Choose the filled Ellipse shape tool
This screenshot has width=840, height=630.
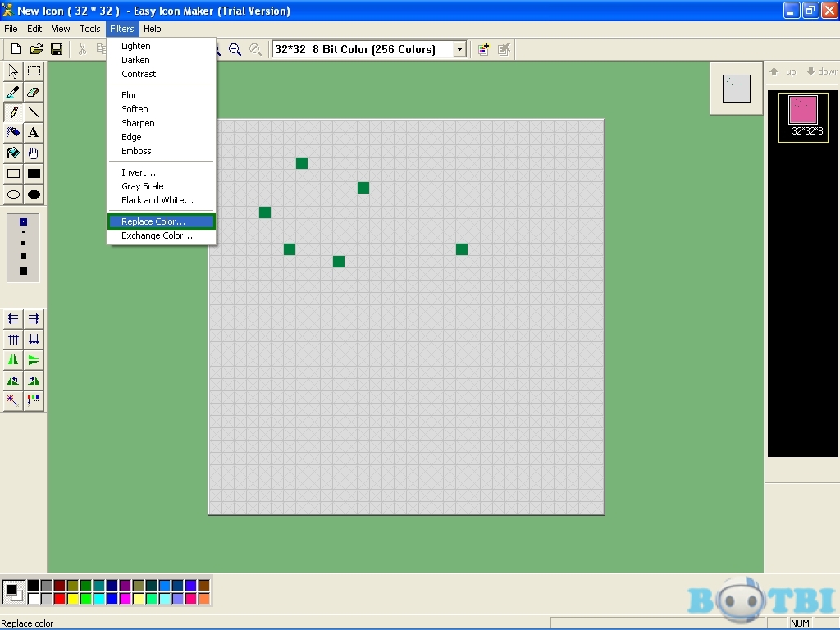tap(34, 194)
